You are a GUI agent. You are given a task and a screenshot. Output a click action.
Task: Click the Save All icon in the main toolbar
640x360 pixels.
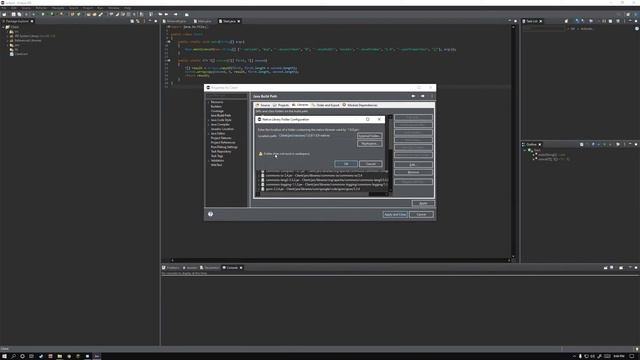click(x=19, y=14)
